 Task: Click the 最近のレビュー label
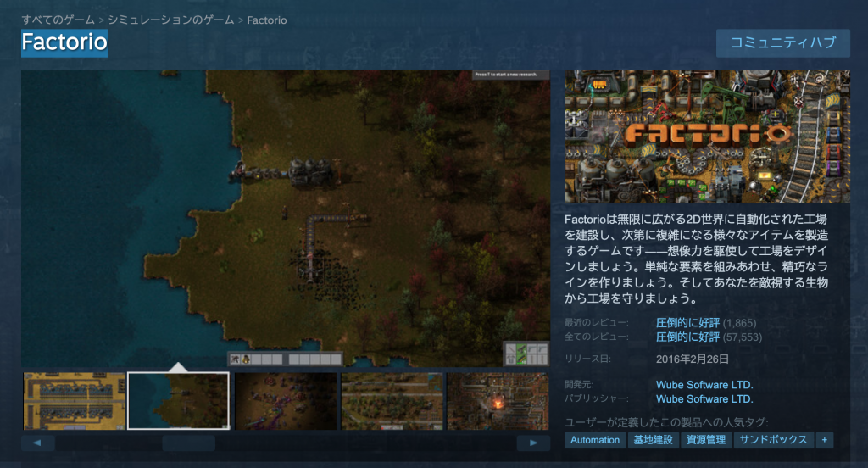coord(596,322)
